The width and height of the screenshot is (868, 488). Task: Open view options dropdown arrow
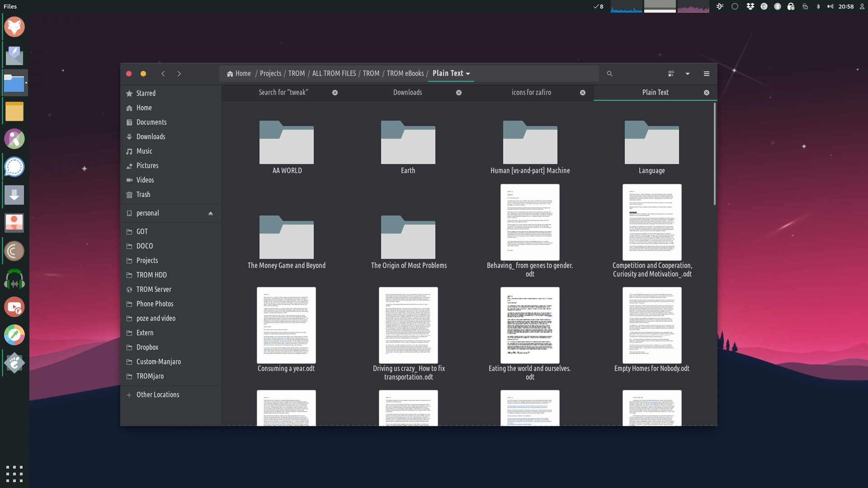tap(688, 74)
